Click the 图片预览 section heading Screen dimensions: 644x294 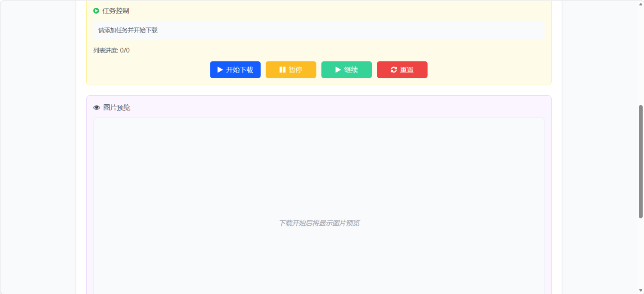click(x=117, y=108)
